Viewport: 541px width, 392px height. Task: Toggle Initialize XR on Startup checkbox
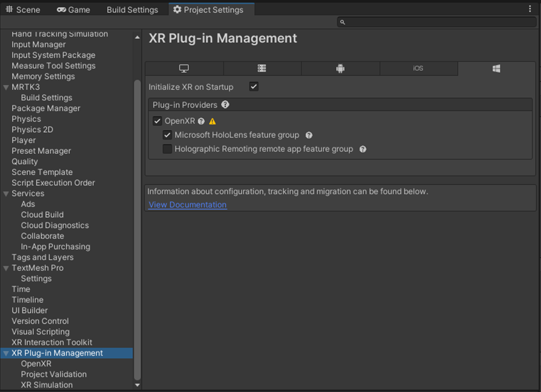254,87
